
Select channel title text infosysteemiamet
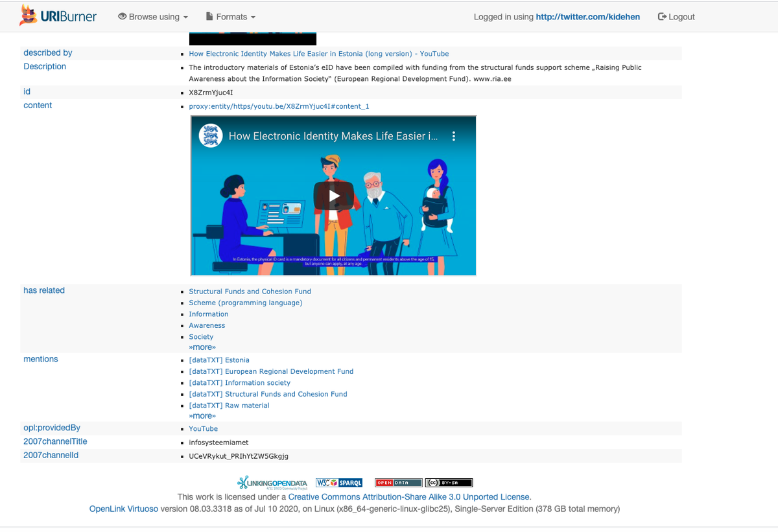coord(218,443)
